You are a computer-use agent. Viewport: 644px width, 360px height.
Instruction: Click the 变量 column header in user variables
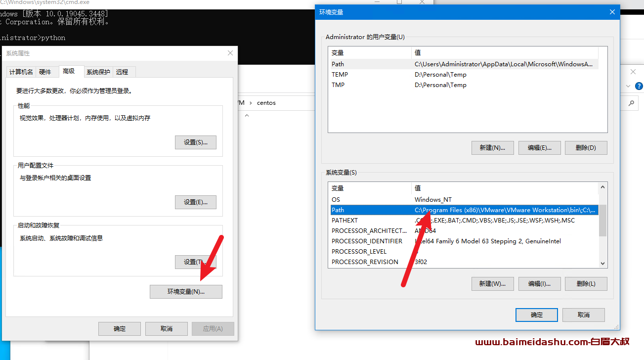pyautogui.click(x=370, y=53)
